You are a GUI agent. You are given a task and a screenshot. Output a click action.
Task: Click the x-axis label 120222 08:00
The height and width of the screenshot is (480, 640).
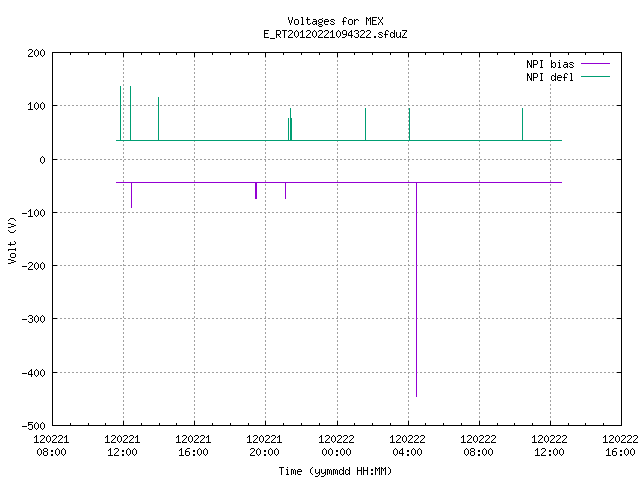[x=478, y=446]
